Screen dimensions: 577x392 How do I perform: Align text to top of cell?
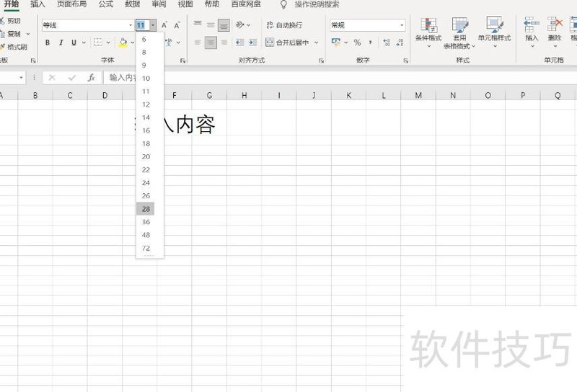tap(198, 24)
